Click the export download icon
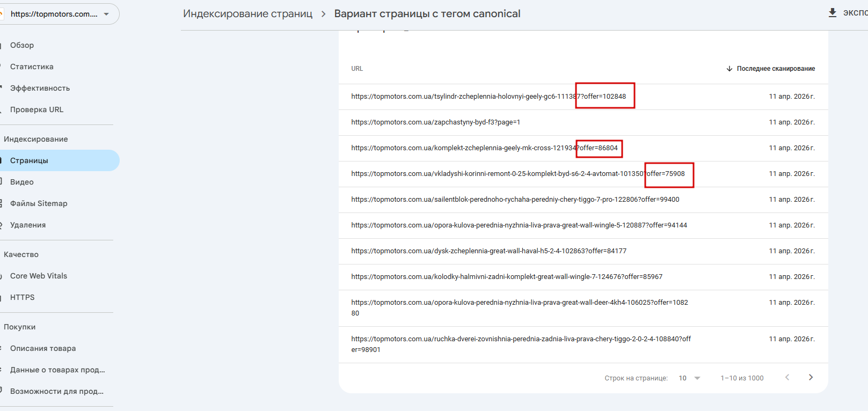868x411 pixels. coord(833,13)
